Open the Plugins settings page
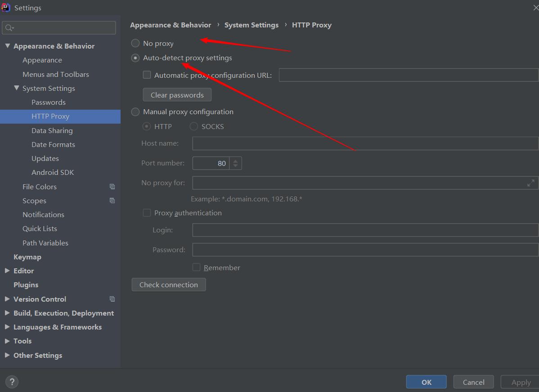 point(26,285)
